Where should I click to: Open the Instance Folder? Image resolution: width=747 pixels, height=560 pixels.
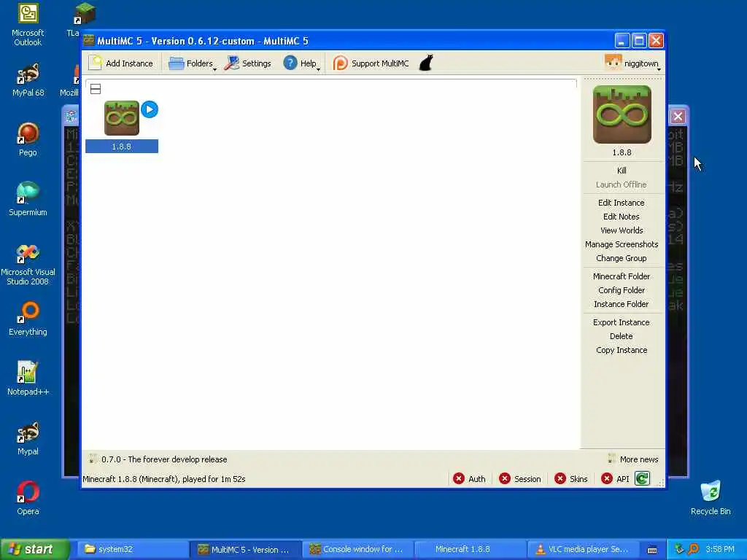(622, 304)
